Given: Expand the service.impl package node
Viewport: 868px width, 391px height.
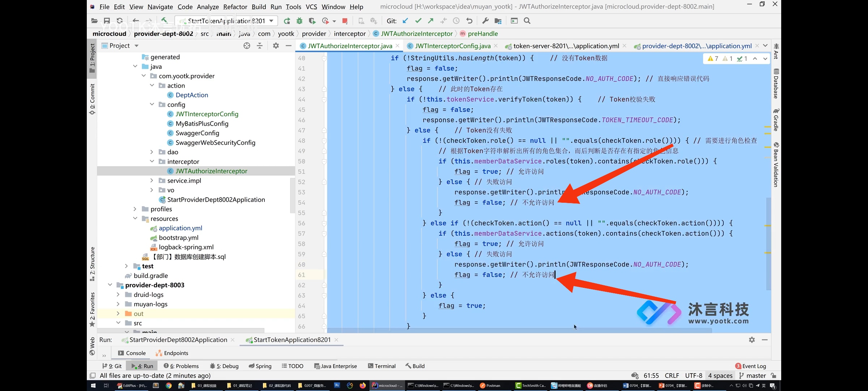Looking at the screenshot, I should pos(152,180).
